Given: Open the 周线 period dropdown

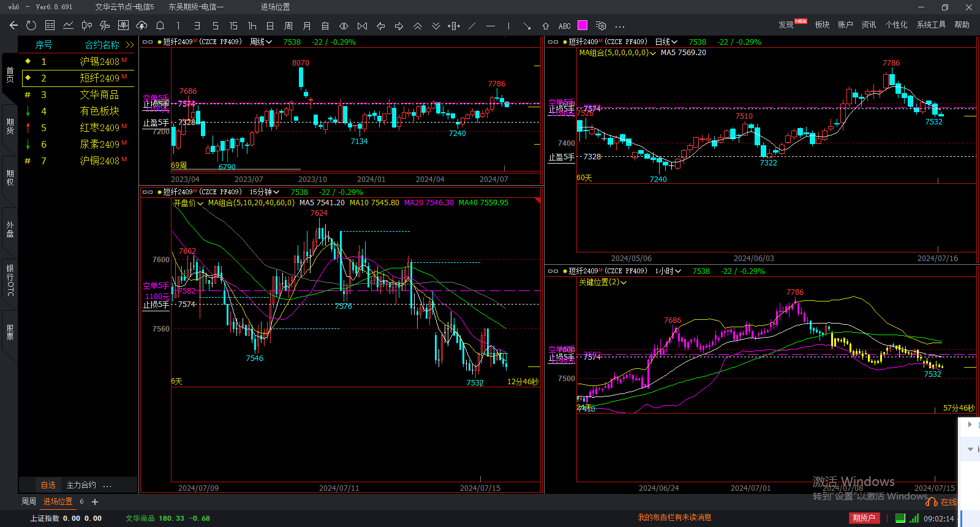Looking at the screenshot, I should click(x=260, y=42).
